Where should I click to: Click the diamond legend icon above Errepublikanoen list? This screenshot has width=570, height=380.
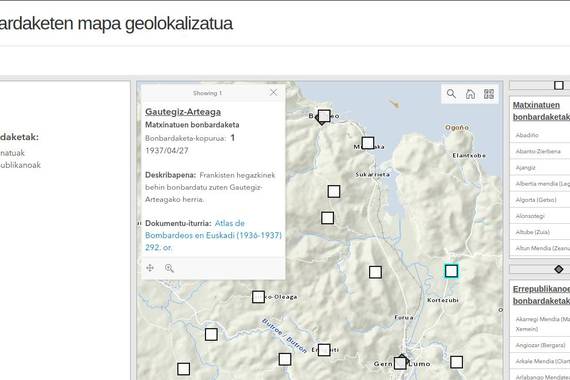click(x=559, y=269)
